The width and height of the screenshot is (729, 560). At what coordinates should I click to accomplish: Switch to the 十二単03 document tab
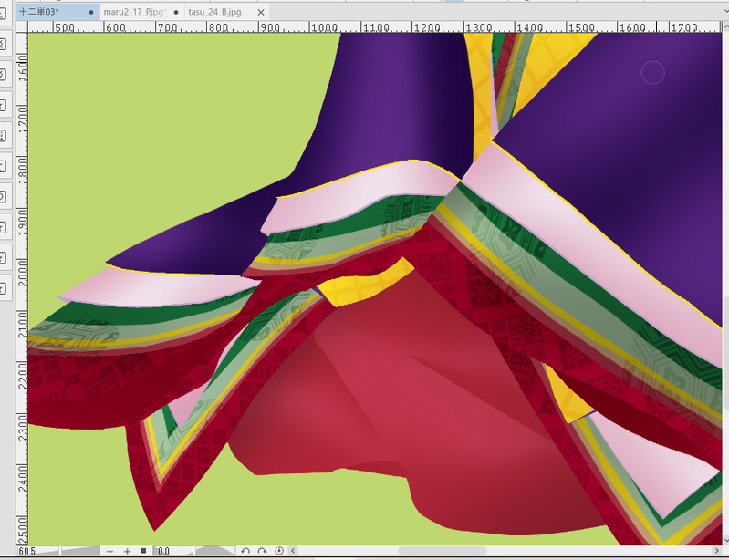tap(36, 12)
